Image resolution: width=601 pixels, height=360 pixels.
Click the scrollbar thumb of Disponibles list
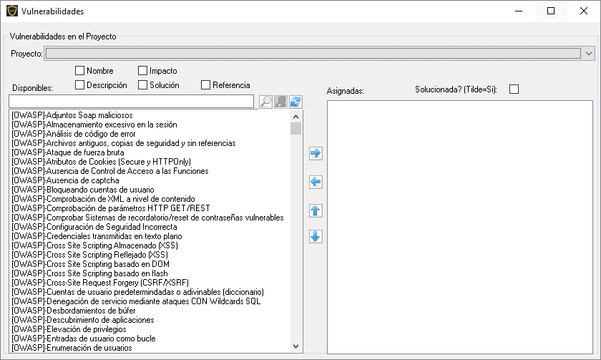coord(296,129)
